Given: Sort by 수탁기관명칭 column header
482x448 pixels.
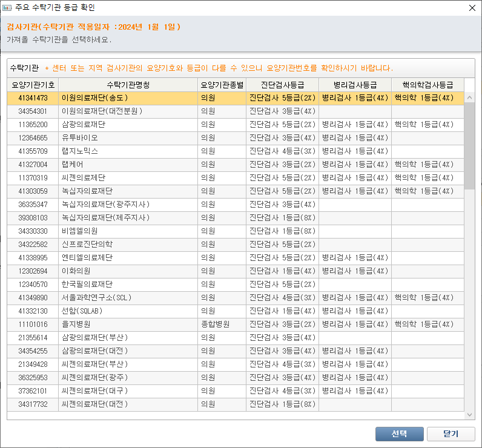Looking at the screenshot, I should click(128, 85).
